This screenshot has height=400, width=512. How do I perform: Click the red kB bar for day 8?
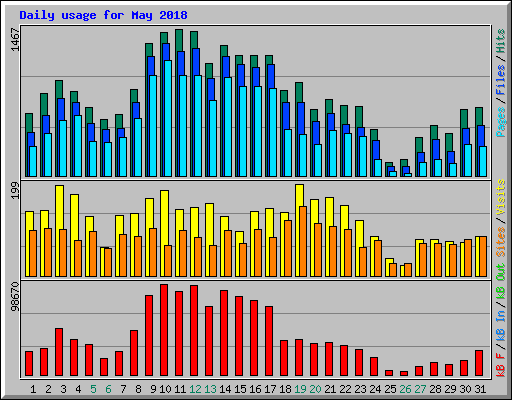coord(134,353)
